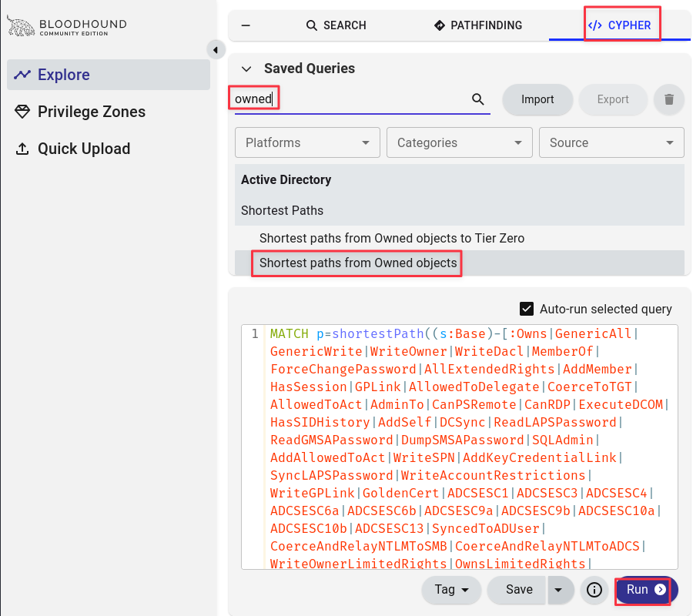This screenshot has width=693, height=616.
Task: Open the Categories filter dropdown
Action: tap(459, 142)
